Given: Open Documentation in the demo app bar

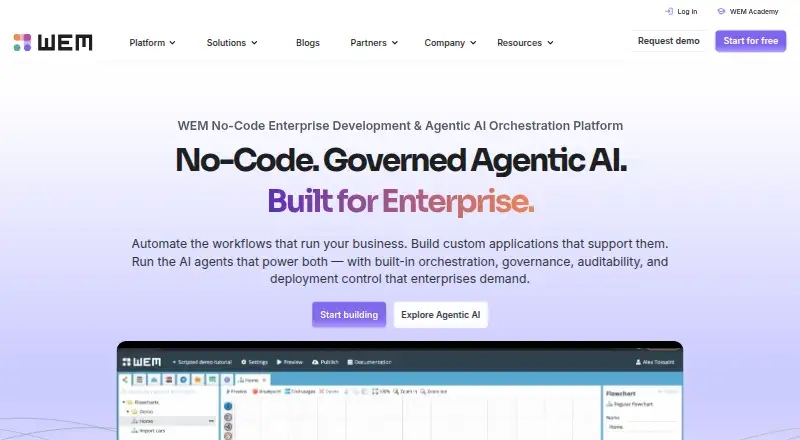Looking at the screenshot, I should (369, 362).
